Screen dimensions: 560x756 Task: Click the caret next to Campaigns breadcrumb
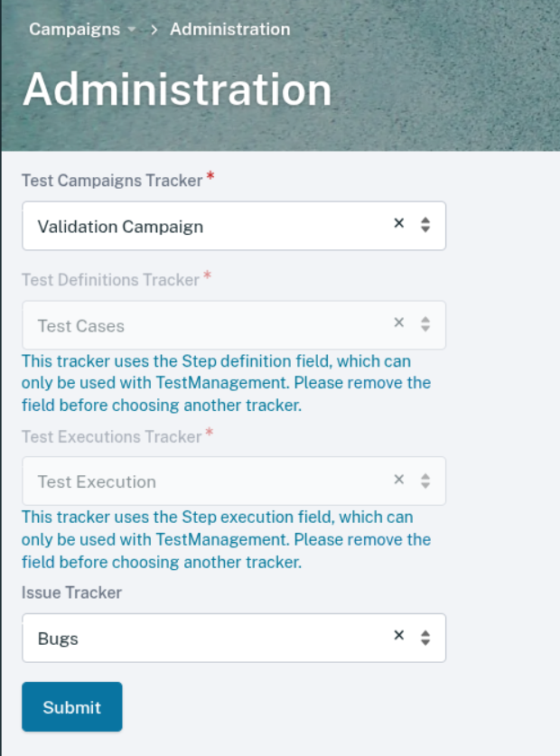[x=132, y=30]
